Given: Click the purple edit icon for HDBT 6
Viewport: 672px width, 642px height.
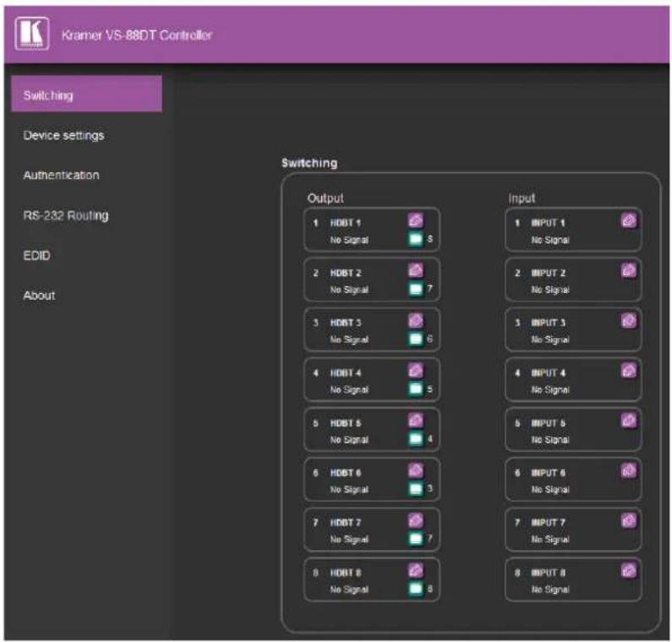Looking at the screenshot, I should coord(415,471).
